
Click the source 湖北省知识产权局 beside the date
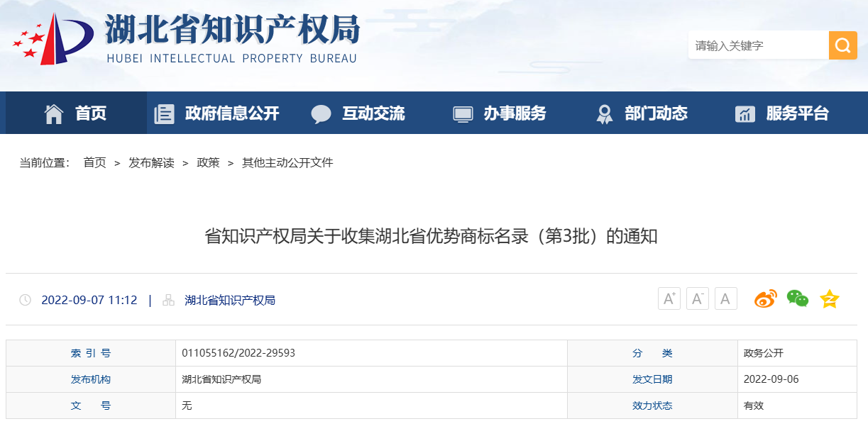pos(230,300)
